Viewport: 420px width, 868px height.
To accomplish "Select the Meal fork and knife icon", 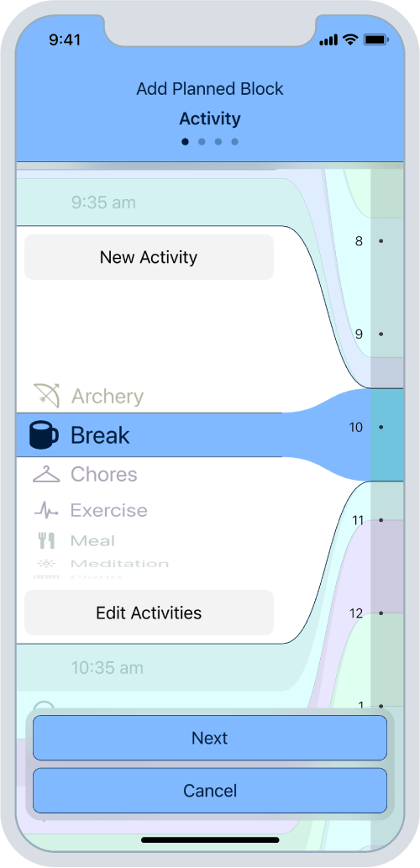I will click(x=46, y=540).
